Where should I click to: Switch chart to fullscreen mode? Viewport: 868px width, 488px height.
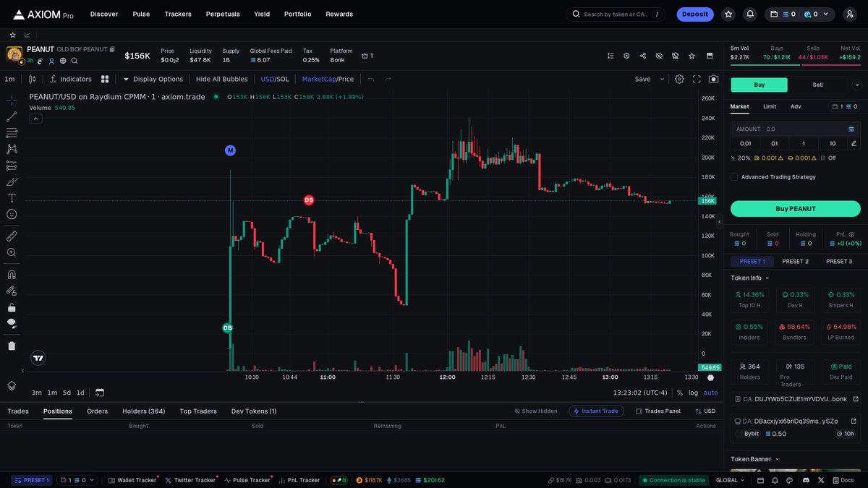(697, 79)
